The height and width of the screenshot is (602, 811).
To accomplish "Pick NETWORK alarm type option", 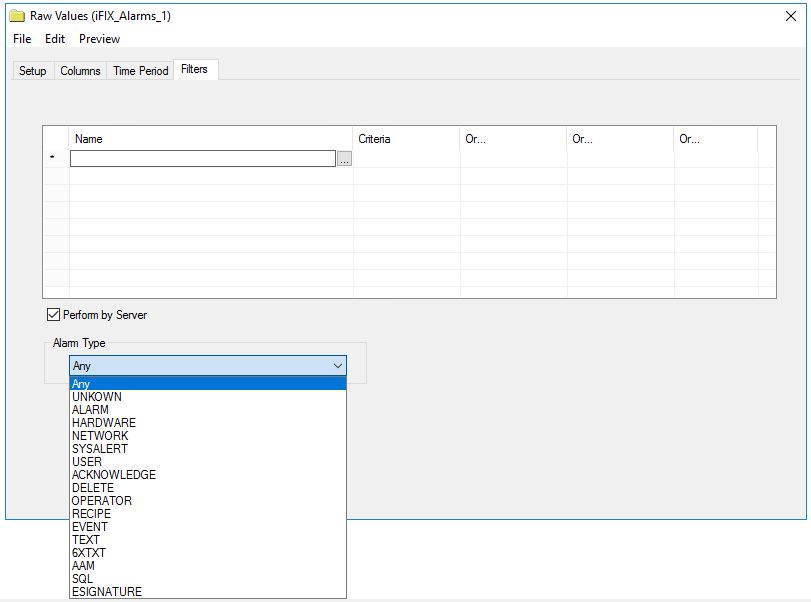I will point(208,435).
